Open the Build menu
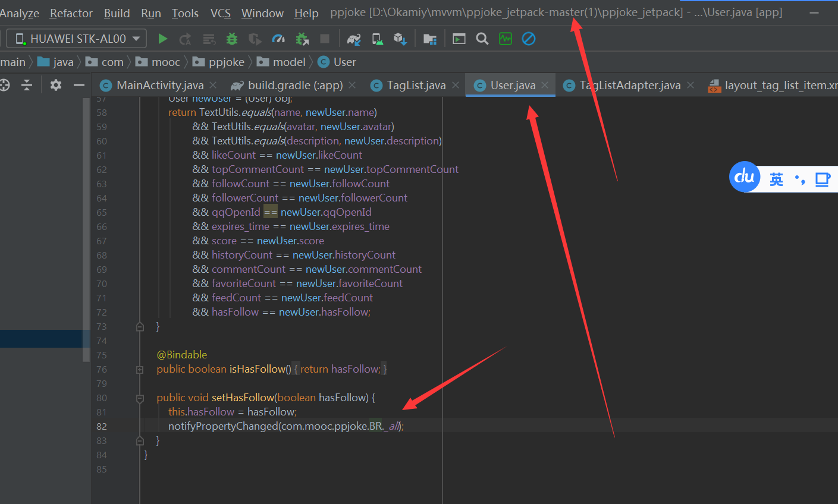This screenshot has height=504, width=838. point(117,13)
